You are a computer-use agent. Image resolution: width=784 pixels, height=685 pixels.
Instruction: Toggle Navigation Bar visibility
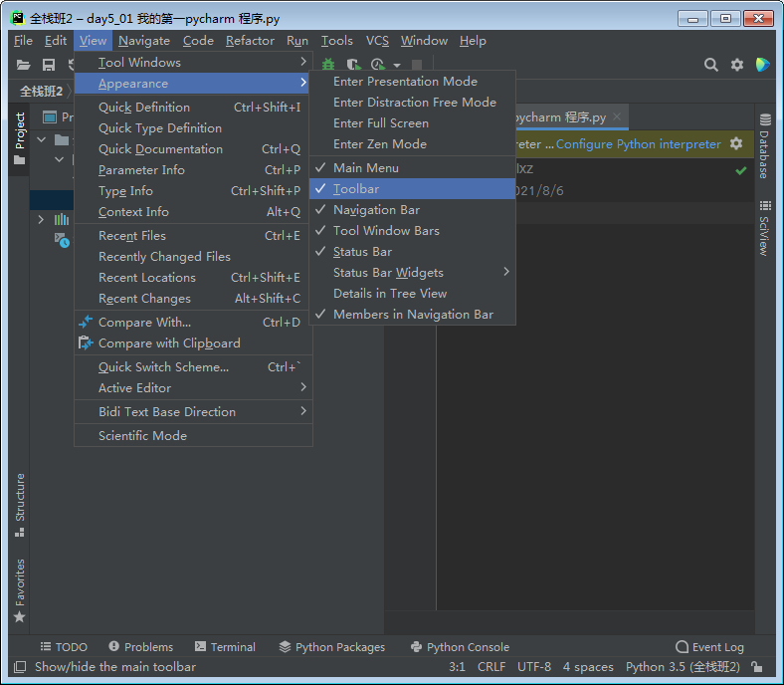click(x=413, y=210)
